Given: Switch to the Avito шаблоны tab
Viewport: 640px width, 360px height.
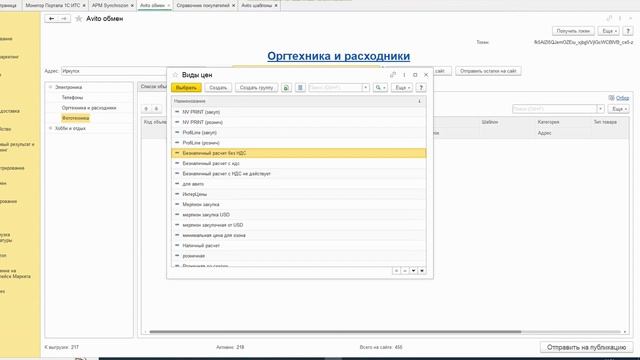Looking at the screenshot, I should 256,5.
